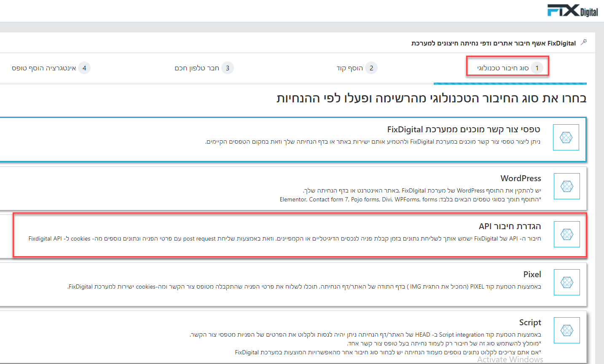Select the WordPress connection title

[x=521, y=178]
